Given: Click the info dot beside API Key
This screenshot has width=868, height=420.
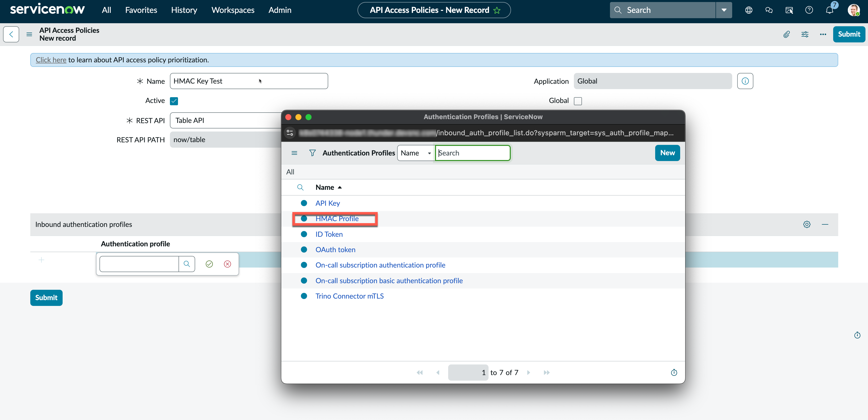Looking at the screenshot, I should point(304,203).
